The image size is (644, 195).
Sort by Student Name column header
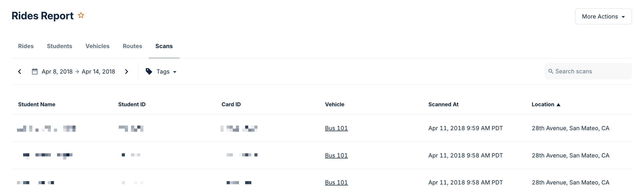pos(37,104)
